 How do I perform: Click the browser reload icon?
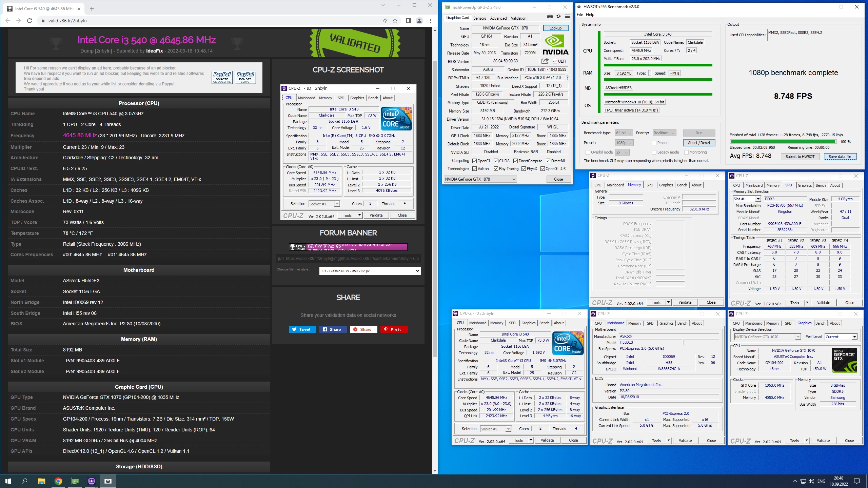coord(29,21)
